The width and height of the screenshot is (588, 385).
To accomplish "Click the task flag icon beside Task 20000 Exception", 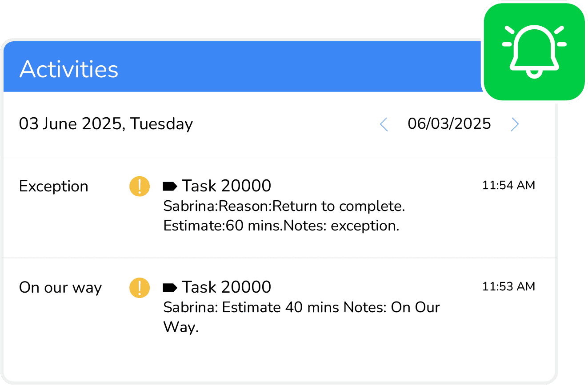I will [169, 185].
